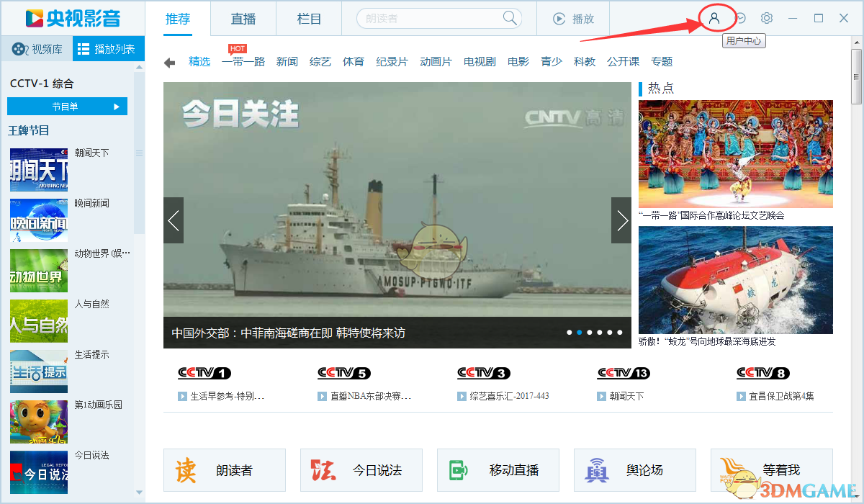Image resolution: width=864 pixels, height=504 pixels.
Task: Click the search input field
Action: click(428, 19)
